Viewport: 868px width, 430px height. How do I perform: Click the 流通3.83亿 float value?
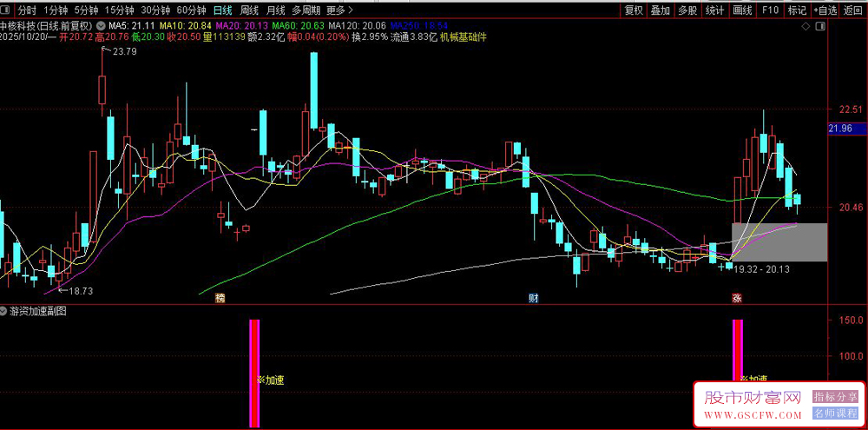pos(414,37)
